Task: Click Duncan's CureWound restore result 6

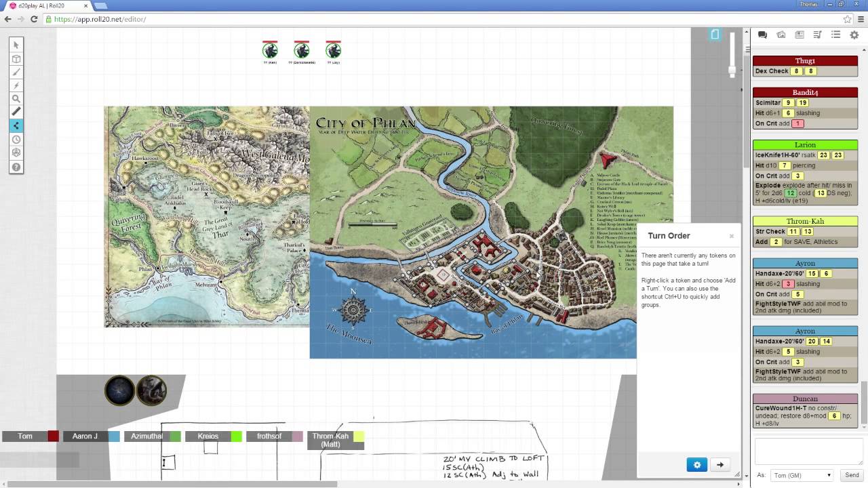Action: 834,416
